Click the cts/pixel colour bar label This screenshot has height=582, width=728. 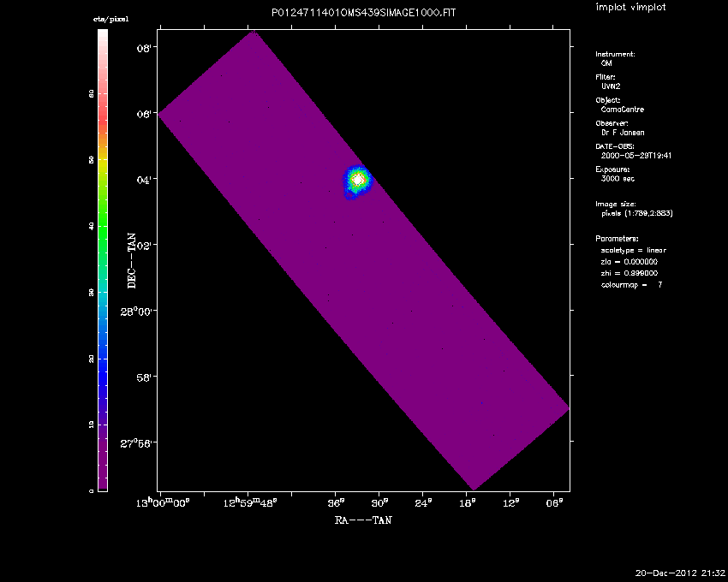tap(110, 19)
